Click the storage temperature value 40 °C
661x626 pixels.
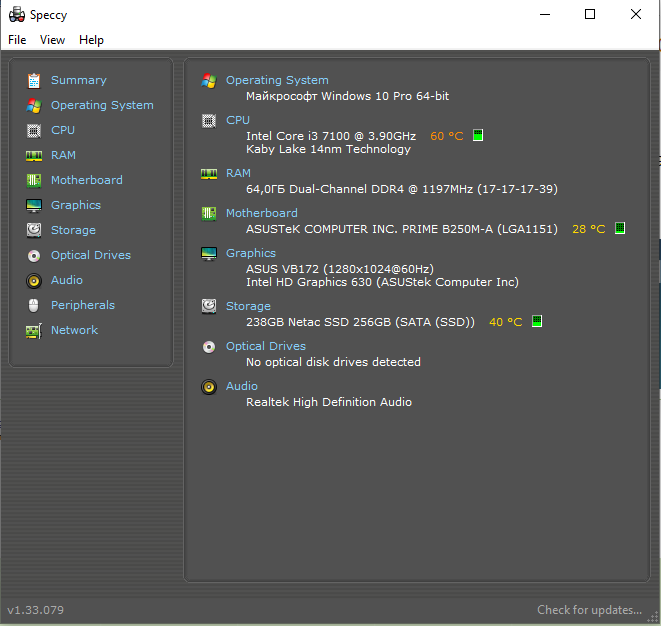[505, 322]
